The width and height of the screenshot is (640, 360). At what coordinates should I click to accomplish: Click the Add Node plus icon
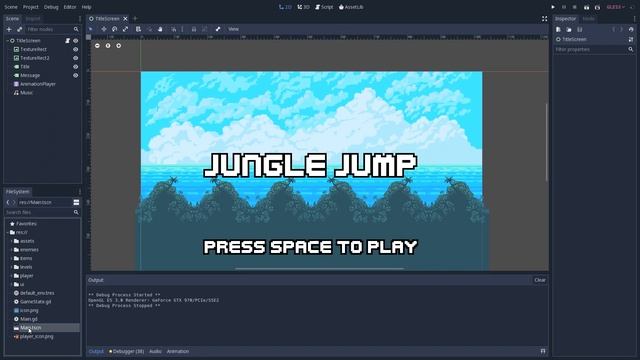[x=9, y=29]
